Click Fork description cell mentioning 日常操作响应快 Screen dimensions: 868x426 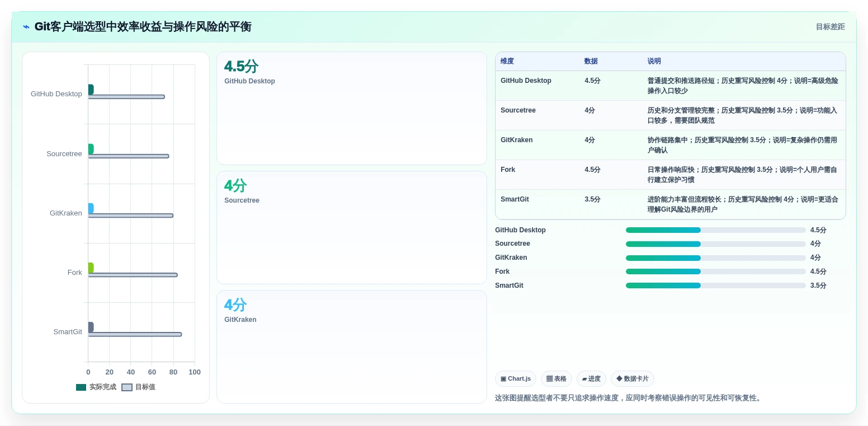coord(743,175)
